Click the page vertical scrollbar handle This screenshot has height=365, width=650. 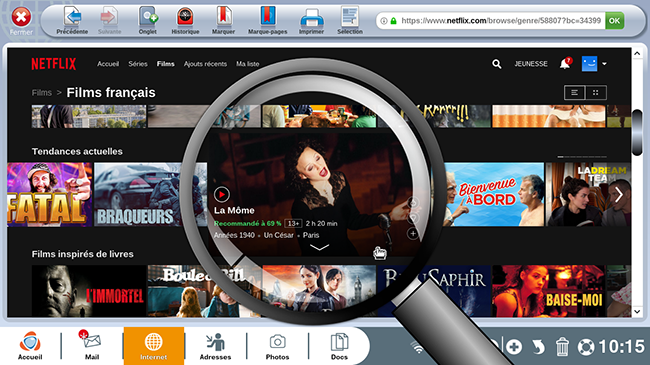pos(637,133)
